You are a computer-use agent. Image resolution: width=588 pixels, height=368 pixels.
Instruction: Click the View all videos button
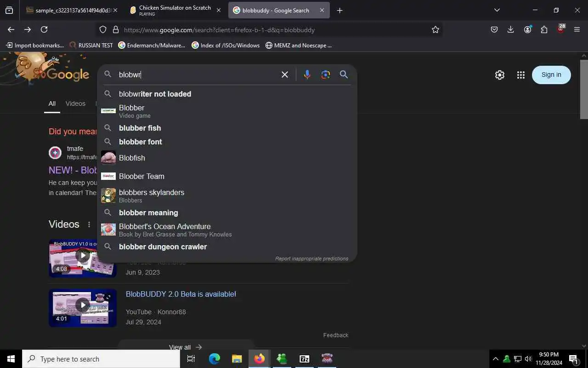(186, 347)
